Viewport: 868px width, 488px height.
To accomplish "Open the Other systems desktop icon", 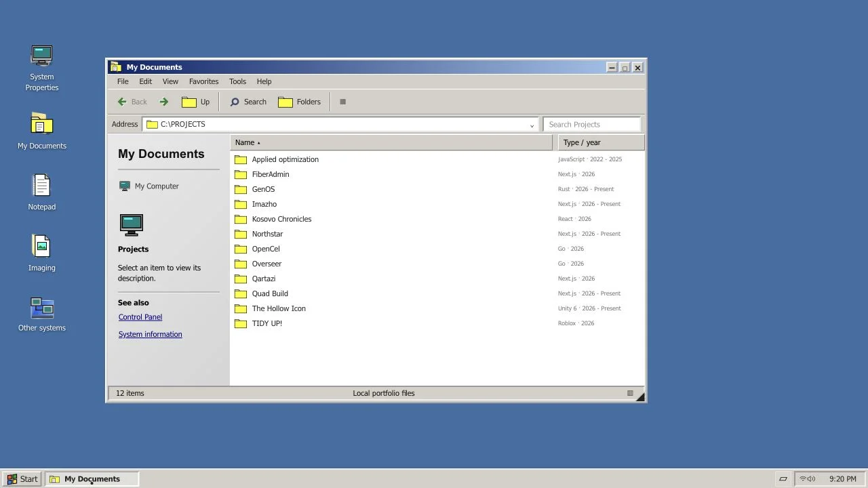I will (41, 314).
